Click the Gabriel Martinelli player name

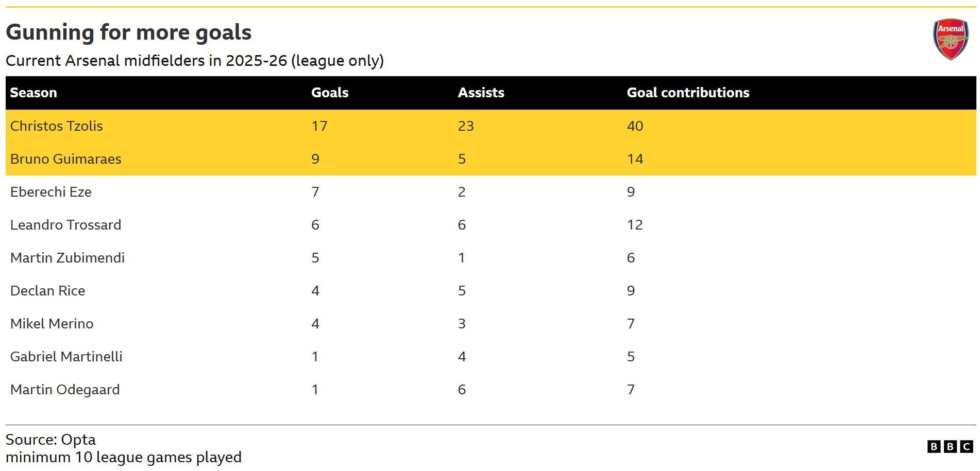coord(66,357)
